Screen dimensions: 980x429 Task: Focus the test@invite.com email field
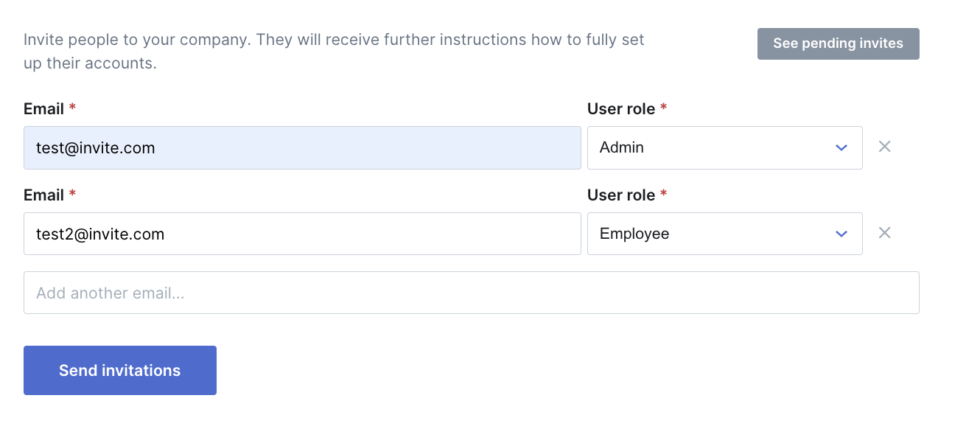tap(302, 147)
